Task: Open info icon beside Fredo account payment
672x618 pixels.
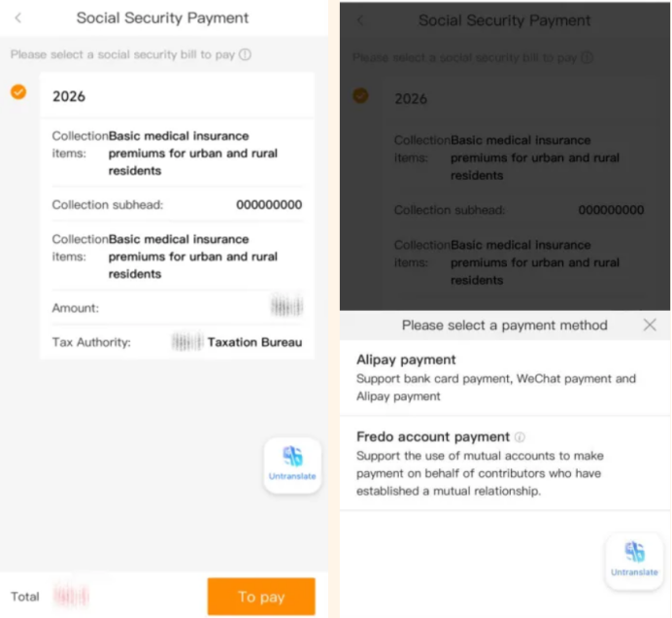Action: [521, 437]
